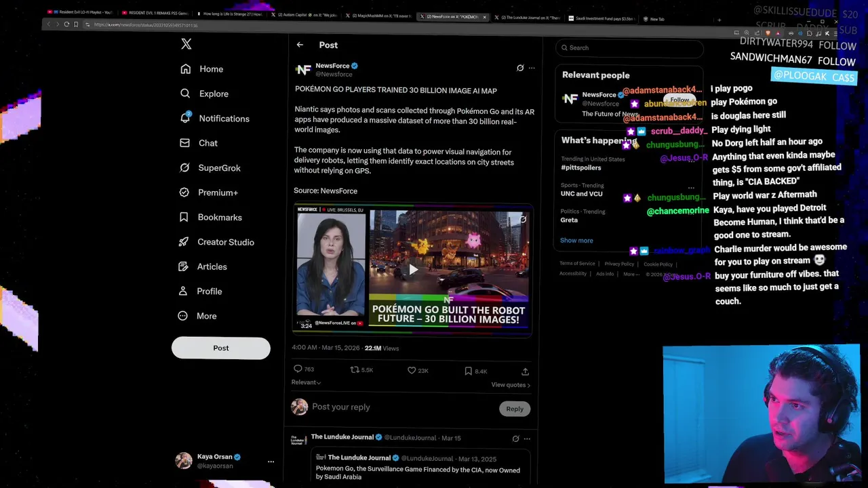Open the NewsForce avatar on the post

tap(303, 70)
